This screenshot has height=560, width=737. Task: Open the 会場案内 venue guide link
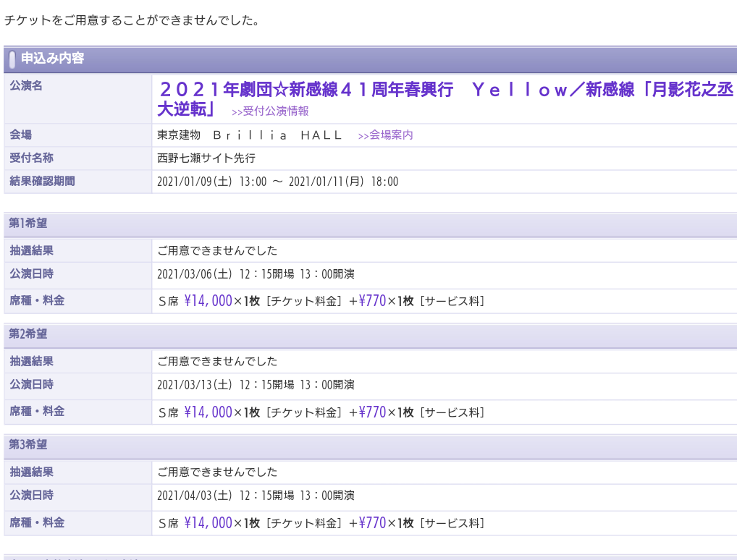[x=385, y=135]
